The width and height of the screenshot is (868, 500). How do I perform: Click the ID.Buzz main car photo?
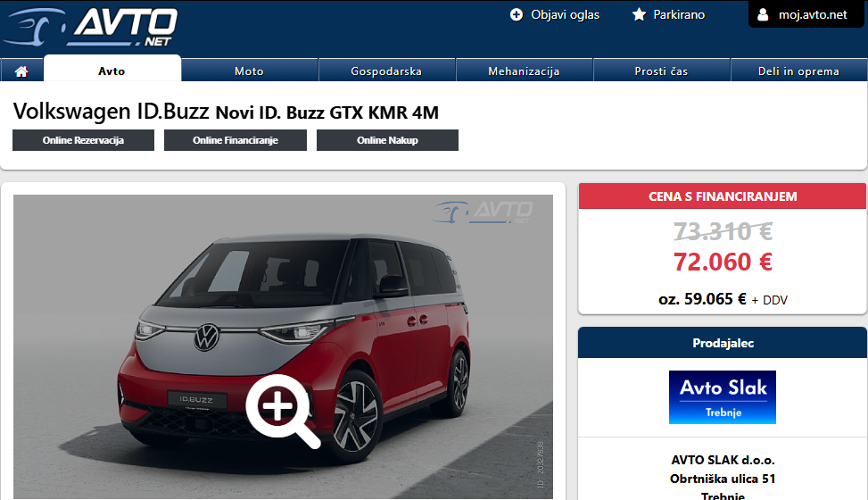coord(283,346)
